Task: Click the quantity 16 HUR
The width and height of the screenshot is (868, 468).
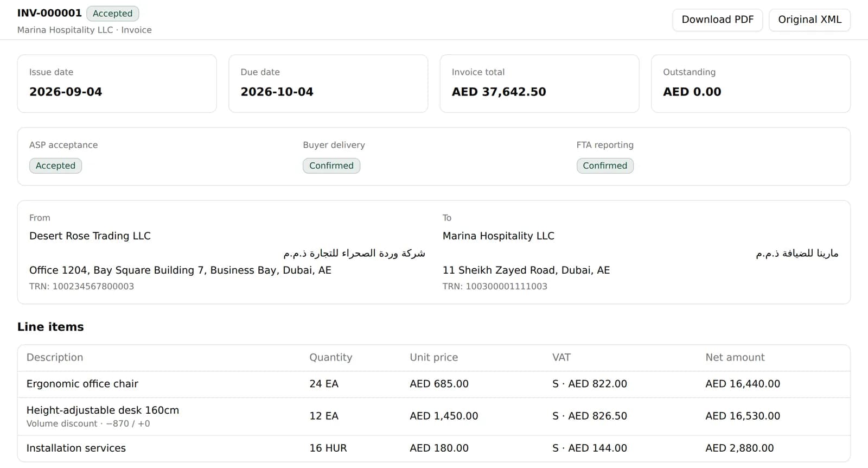Action: pyautogui.click(x=328, y=448)
